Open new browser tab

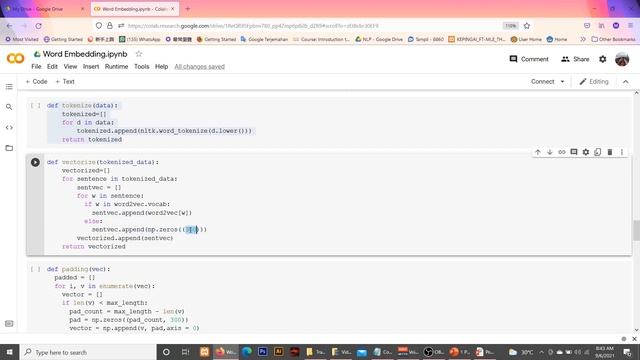[188, 9]
